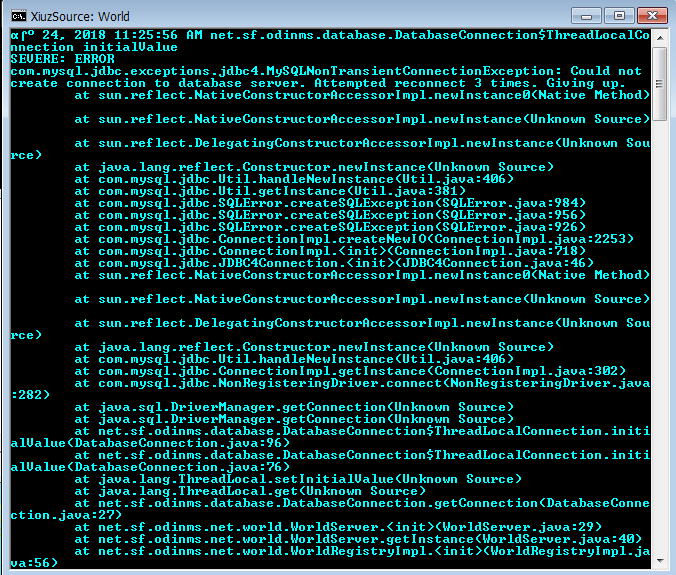Click the SQLError.java:956 stack line

pos(330,215)
